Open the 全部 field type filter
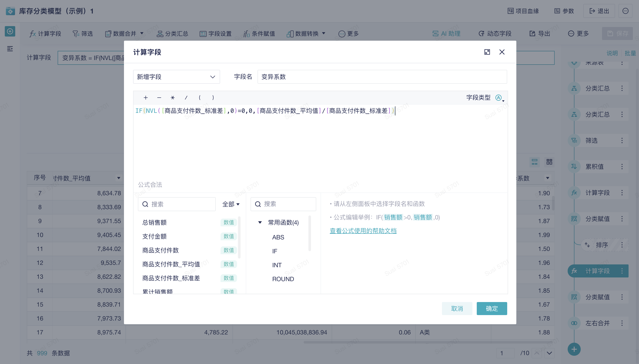This screenshot has height=364, width=639. [231, 204]
